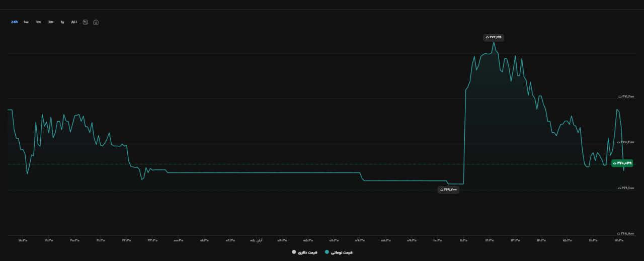Take a chart snapshot with the camera icon

click(x=96, y=22)
